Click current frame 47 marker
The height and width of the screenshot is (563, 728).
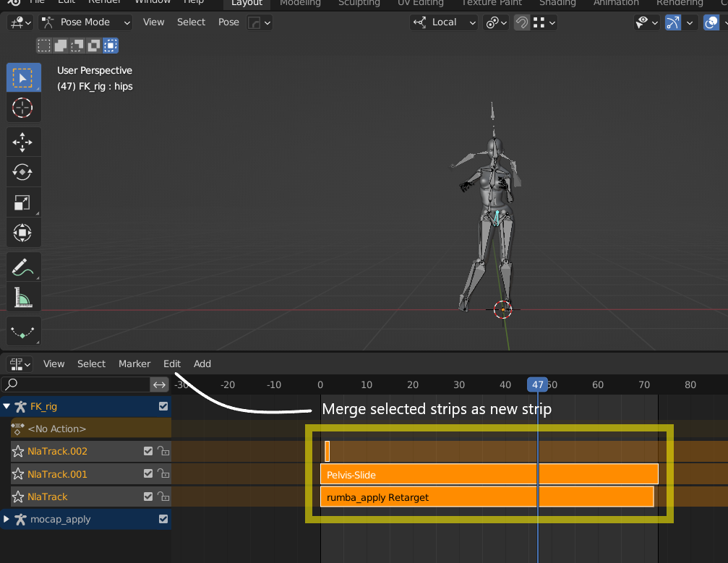[x=538, y=384]
